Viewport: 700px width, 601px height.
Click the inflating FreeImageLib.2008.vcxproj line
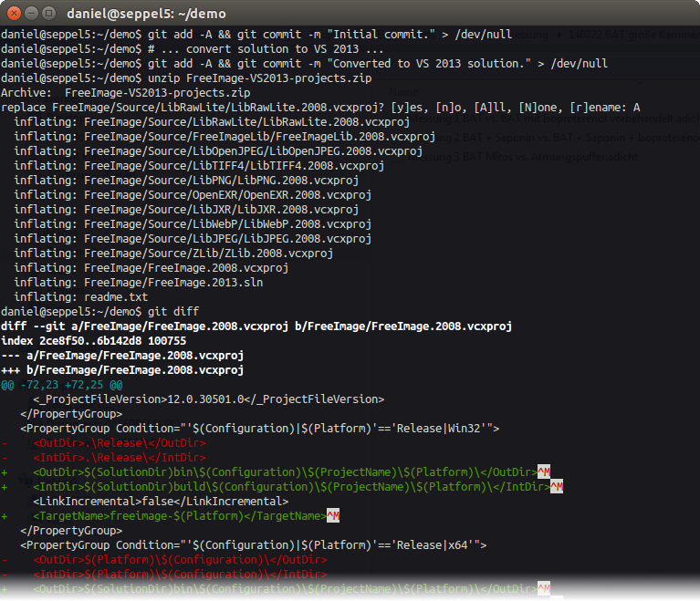click(x=225, y=137)
